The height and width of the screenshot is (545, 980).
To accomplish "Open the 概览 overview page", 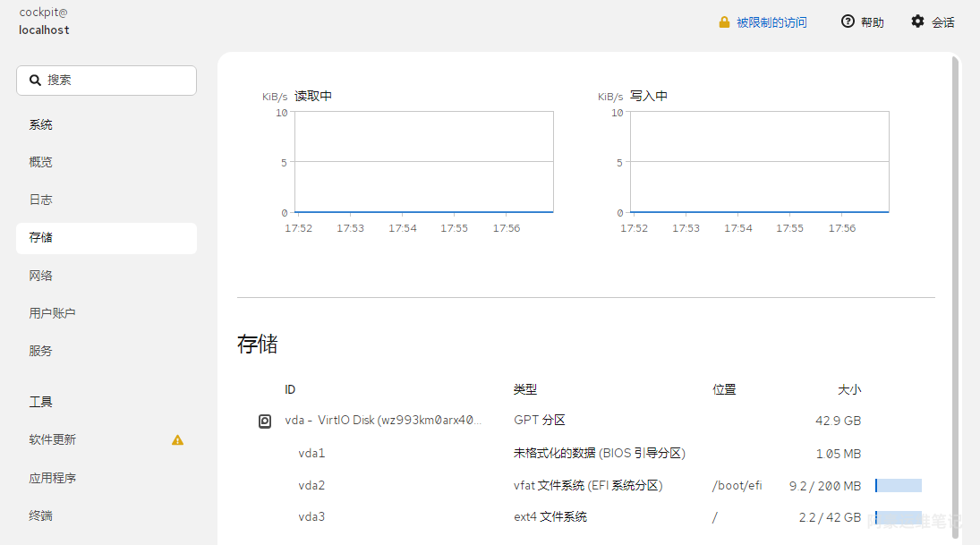I will 41,162.
